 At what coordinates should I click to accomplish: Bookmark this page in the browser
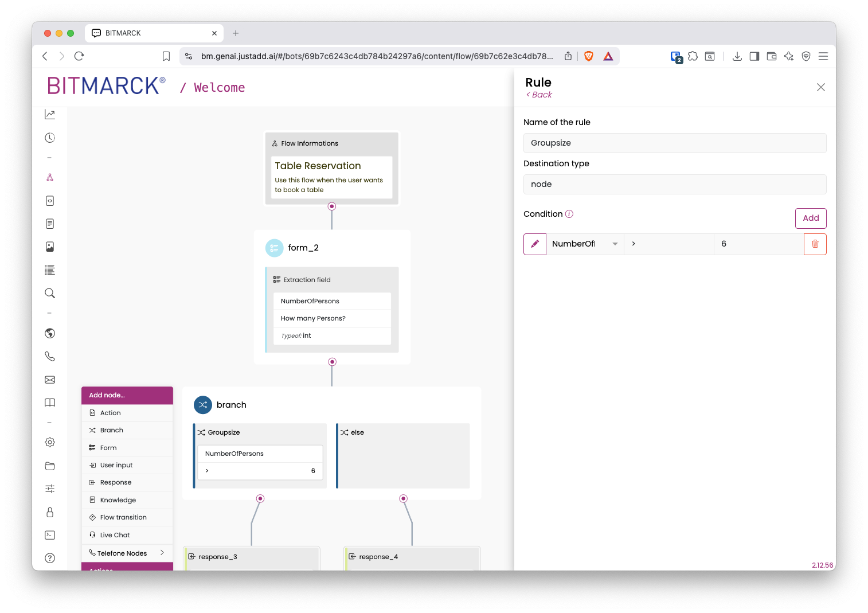click(x=166, y=56)
